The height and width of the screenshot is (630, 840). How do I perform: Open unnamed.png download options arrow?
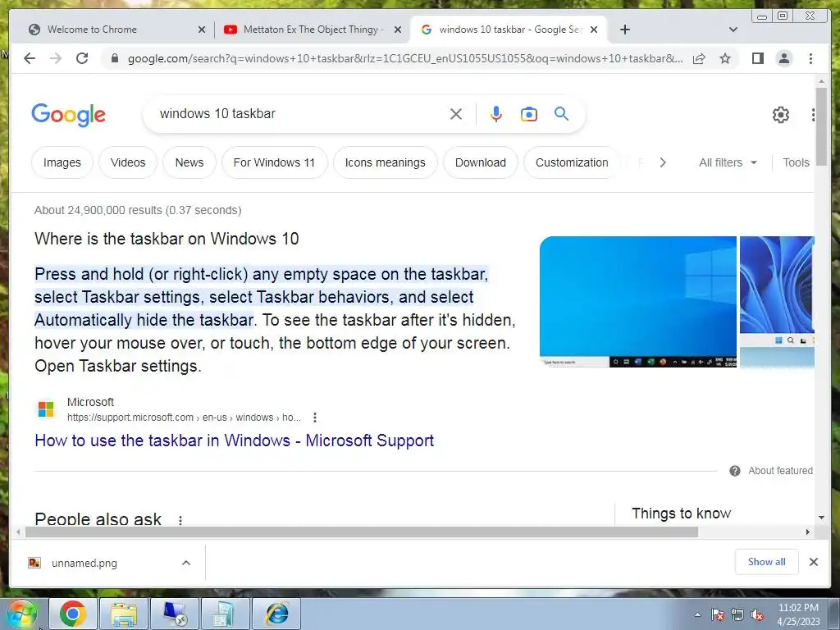coord(186,563)
